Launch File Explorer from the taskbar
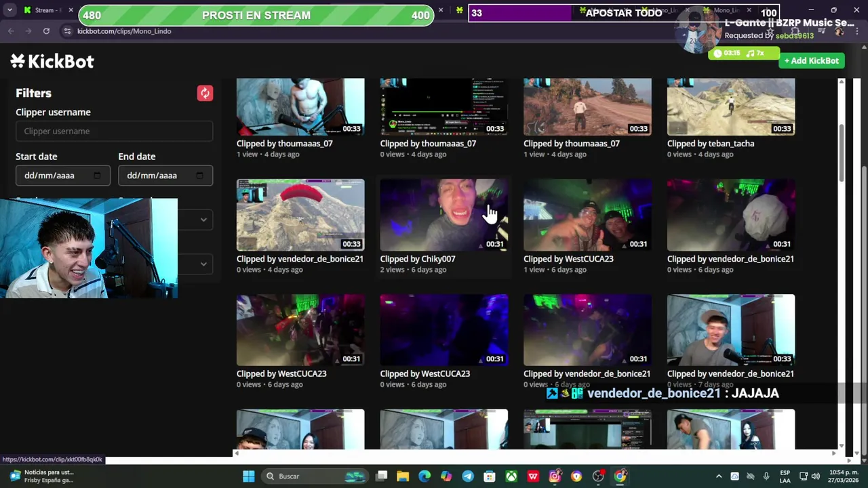The image size is (868, 488). coord(403,476)
